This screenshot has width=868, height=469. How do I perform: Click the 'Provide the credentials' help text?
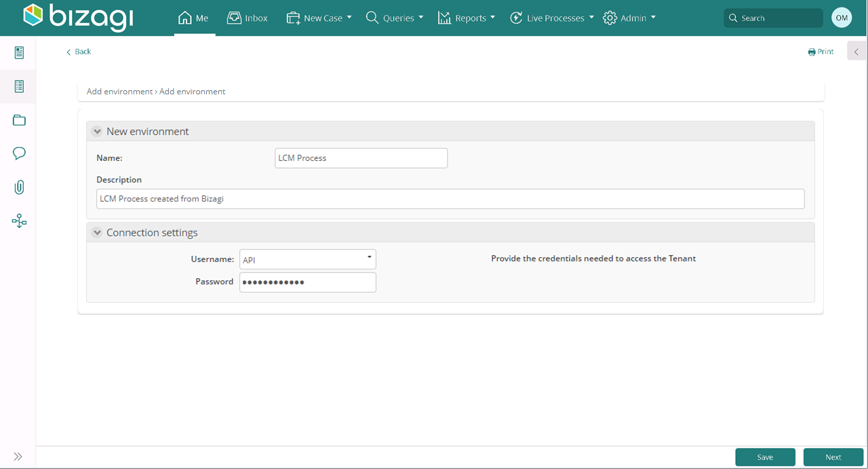(x=593, y=259)
